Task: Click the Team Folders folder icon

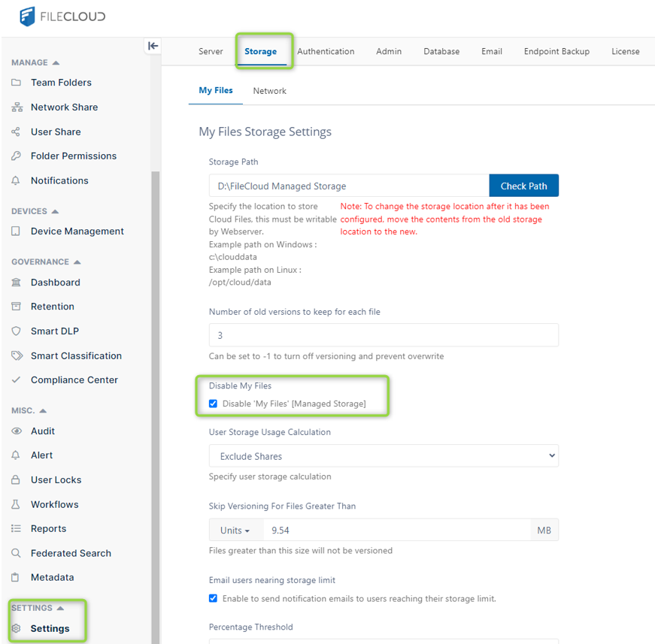Action: 16,82
